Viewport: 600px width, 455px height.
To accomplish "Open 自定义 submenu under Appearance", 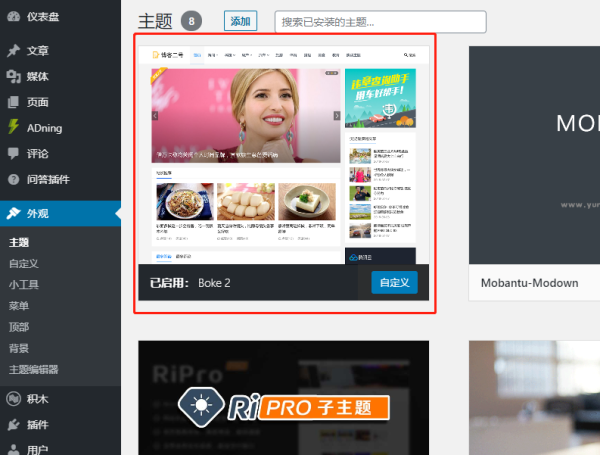I will [24, 263].
